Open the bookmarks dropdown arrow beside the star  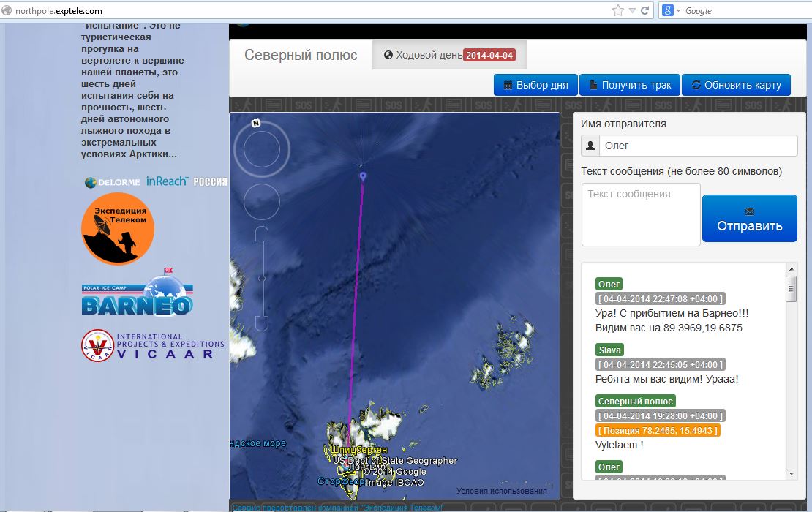[632, 10]
